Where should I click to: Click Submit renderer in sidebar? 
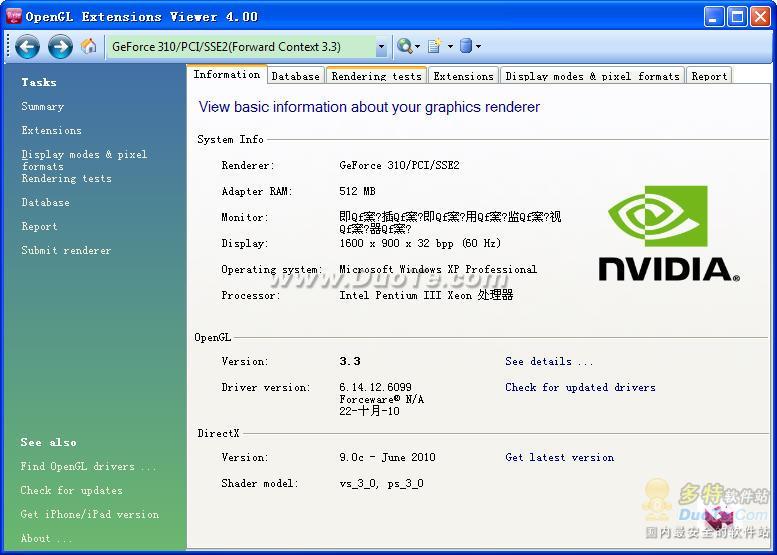coord(66,250)
